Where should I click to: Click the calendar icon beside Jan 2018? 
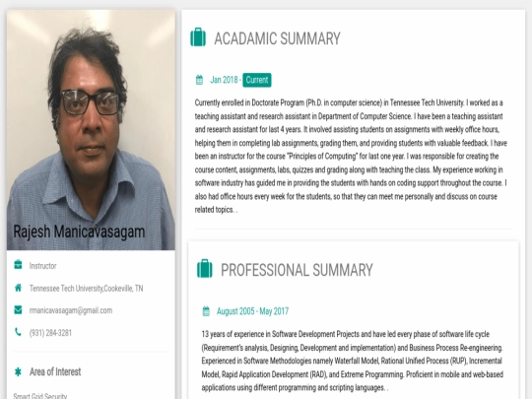[199, 80]
